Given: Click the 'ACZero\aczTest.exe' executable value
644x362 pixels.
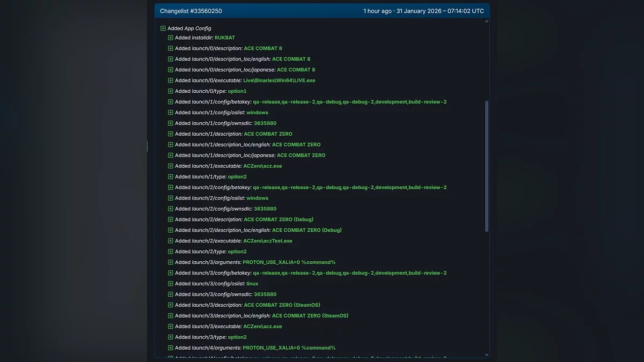Looking at the screenshot, I should [268, 241].
